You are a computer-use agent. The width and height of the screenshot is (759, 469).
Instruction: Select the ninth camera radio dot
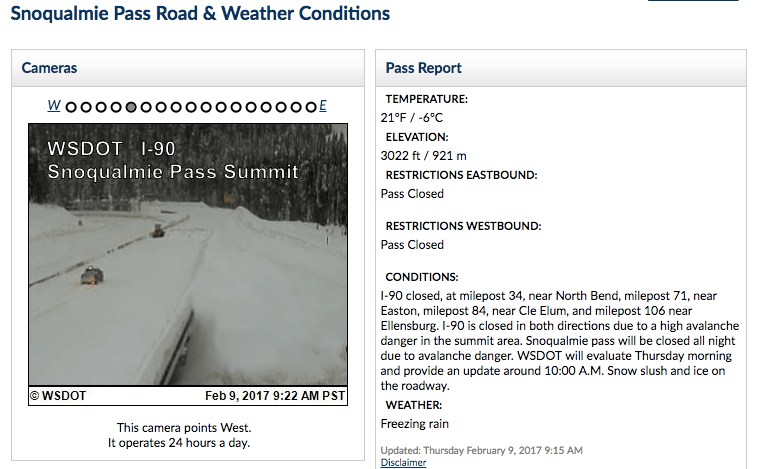tap(191, 107)
